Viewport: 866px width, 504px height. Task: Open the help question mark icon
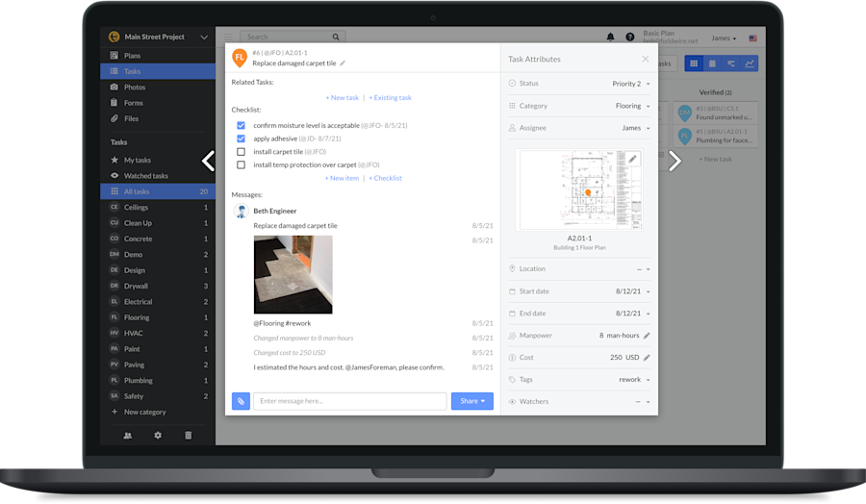pos(630,38)
